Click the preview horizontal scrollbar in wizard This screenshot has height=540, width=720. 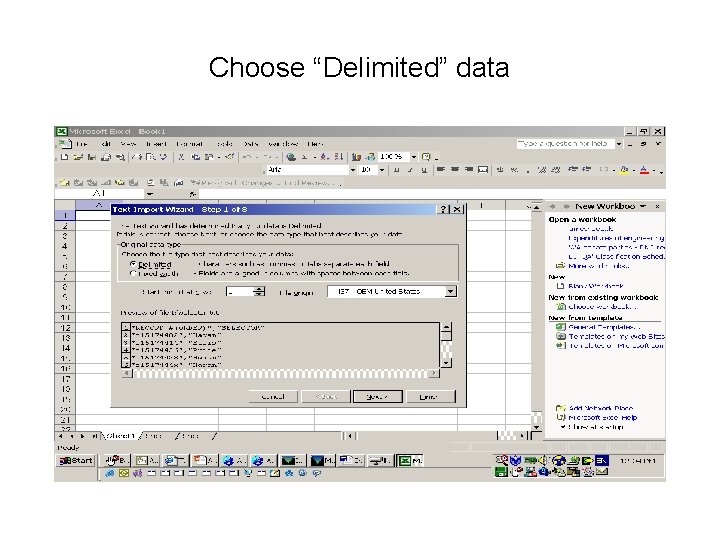[280, 374]
